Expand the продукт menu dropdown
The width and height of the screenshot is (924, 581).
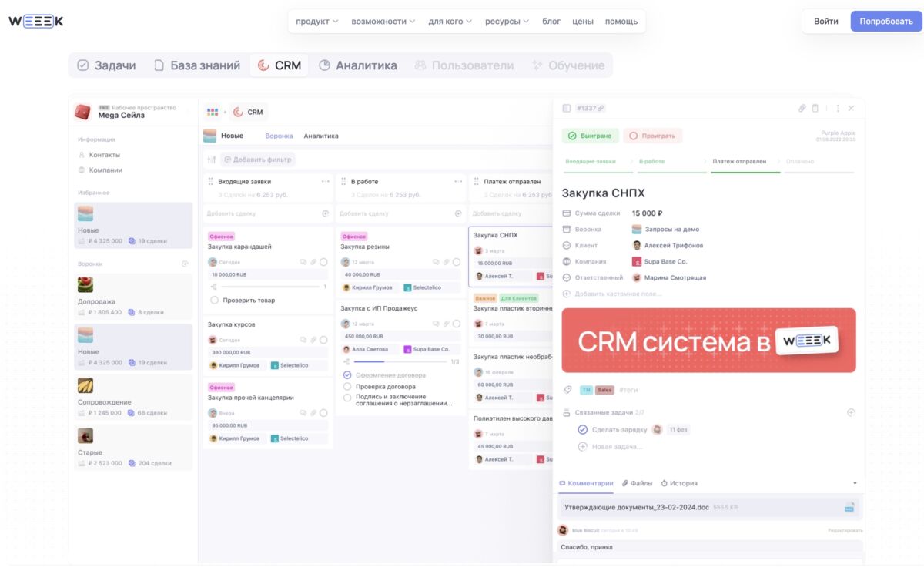point(317,22)
